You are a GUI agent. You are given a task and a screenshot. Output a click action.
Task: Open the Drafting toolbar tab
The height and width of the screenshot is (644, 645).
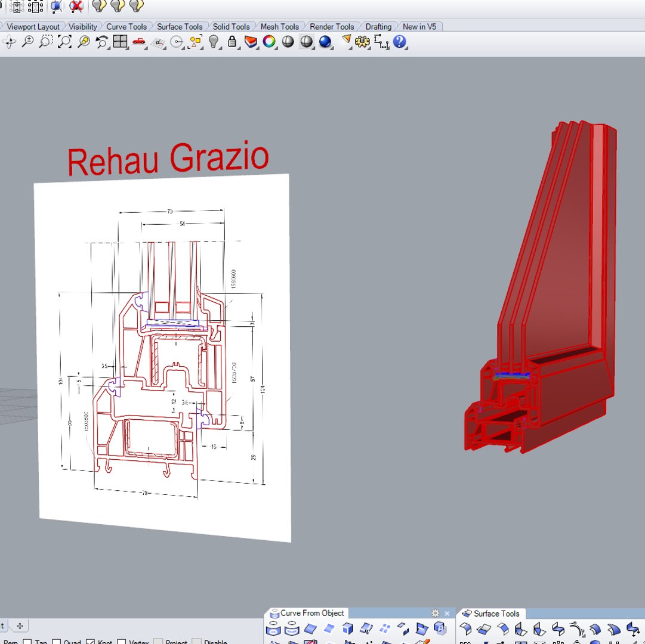pyautogui.click(x=378, y=27)
